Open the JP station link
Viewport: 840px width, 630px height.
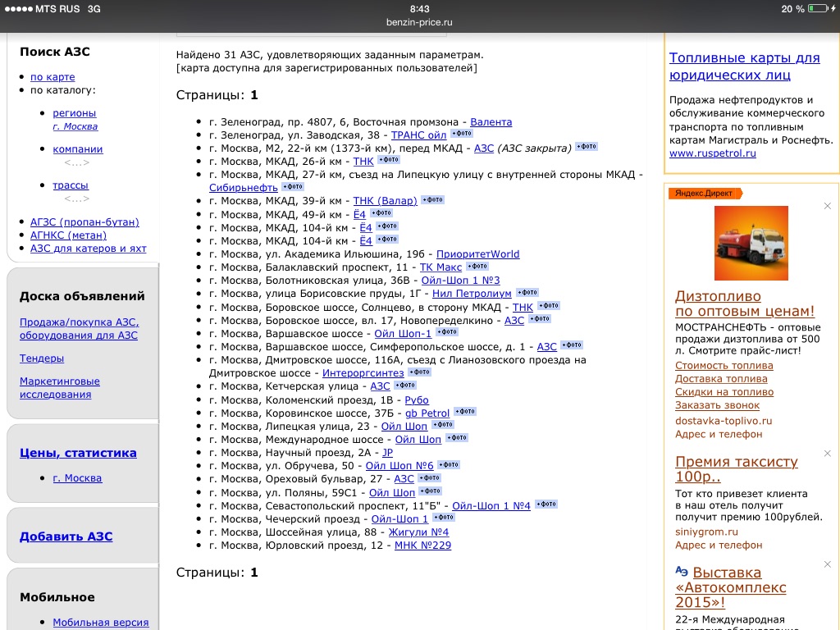tap(388, 453)
